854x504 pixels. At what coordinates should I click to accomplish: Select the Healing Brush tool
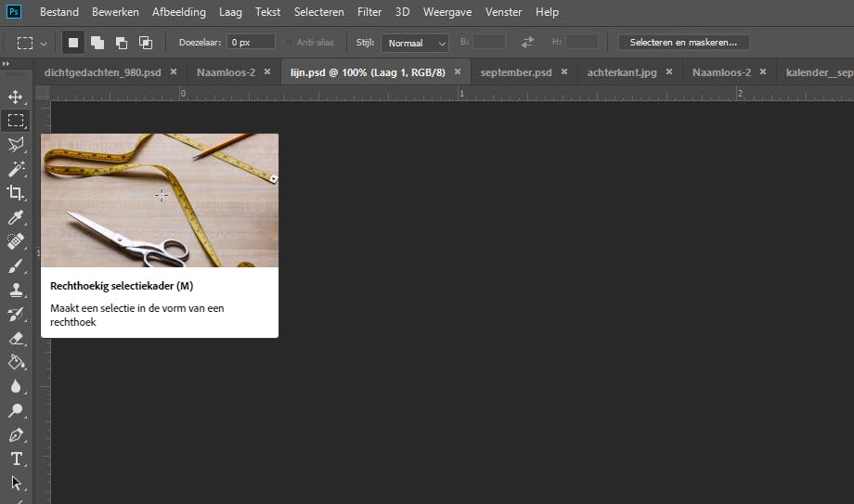click(15, 241)
